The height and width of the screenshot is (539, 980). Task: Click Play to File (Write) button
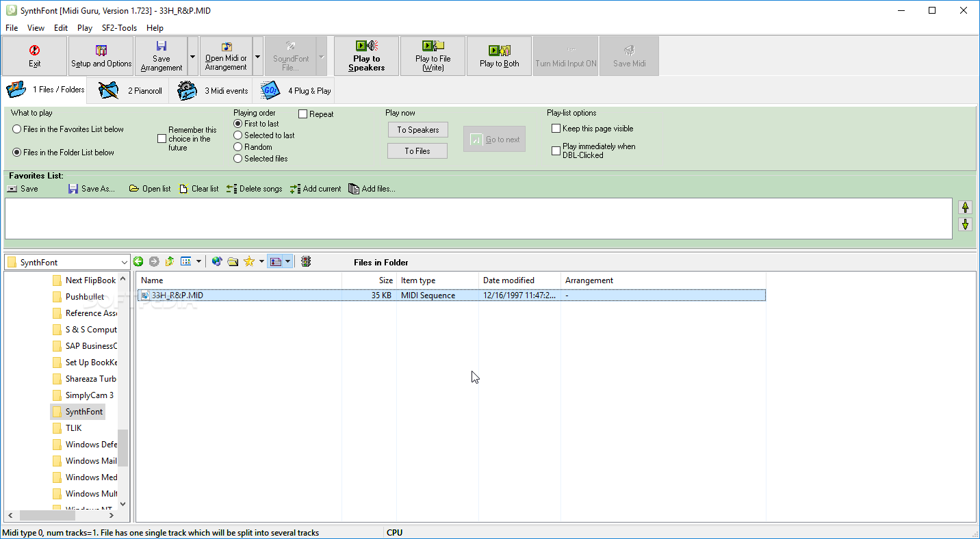pos(433,56)
